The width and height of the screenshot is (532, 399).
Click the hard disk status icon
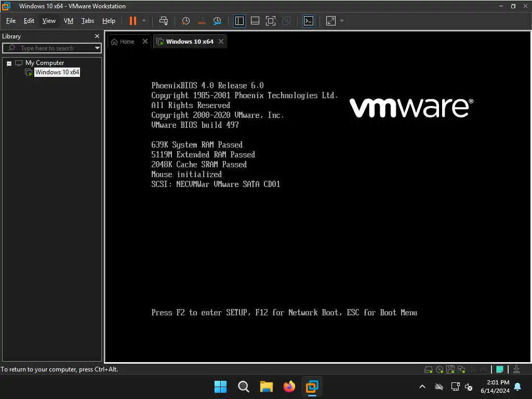pyautogui.click(x=428, y=370)
